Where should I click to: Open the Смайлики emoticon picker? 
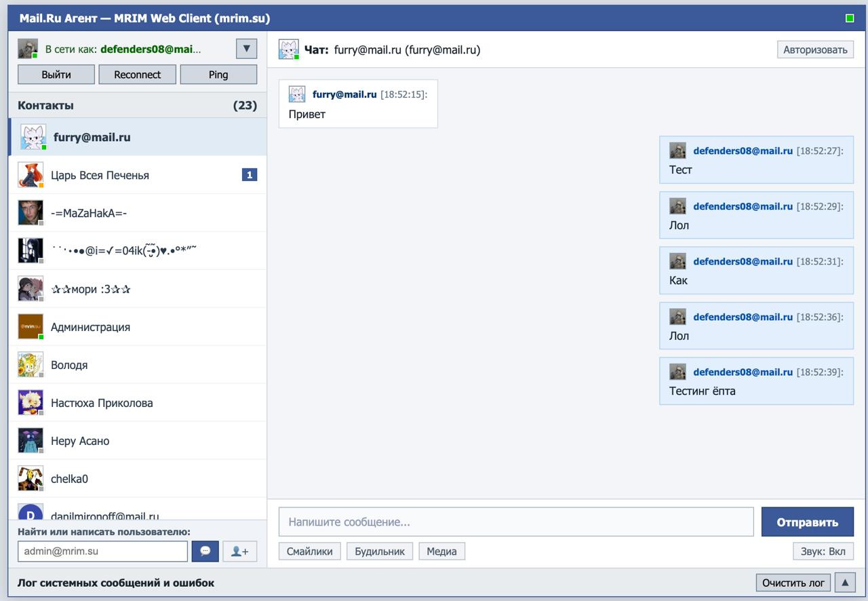click(310, 551)
